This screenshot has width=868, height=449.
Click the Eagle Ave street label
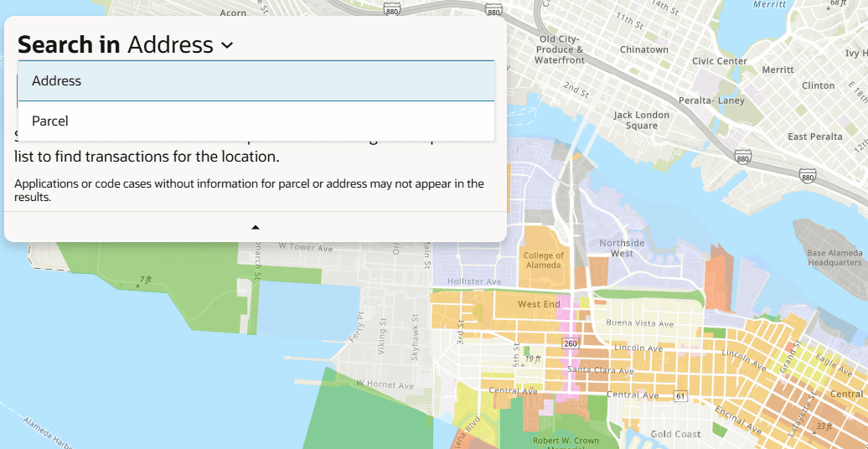pos(834,365)
